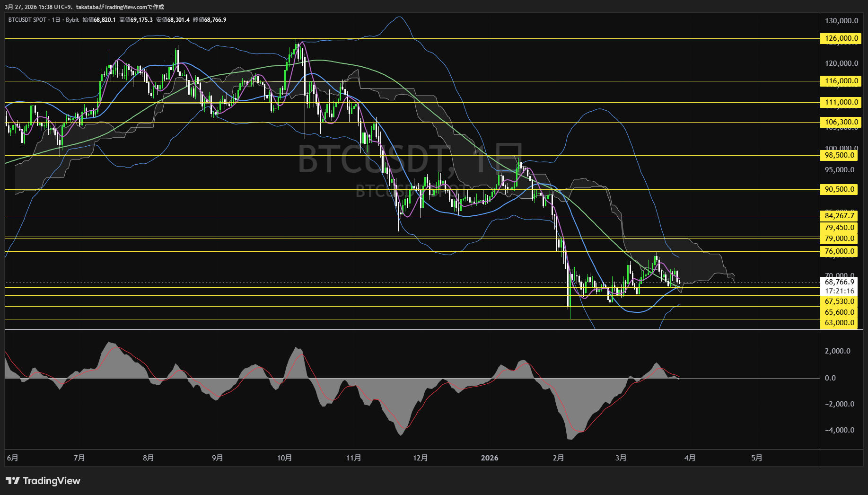868x495 pixels.
Task: Click the 10月 label on time axis
Action: click(284, 458)
